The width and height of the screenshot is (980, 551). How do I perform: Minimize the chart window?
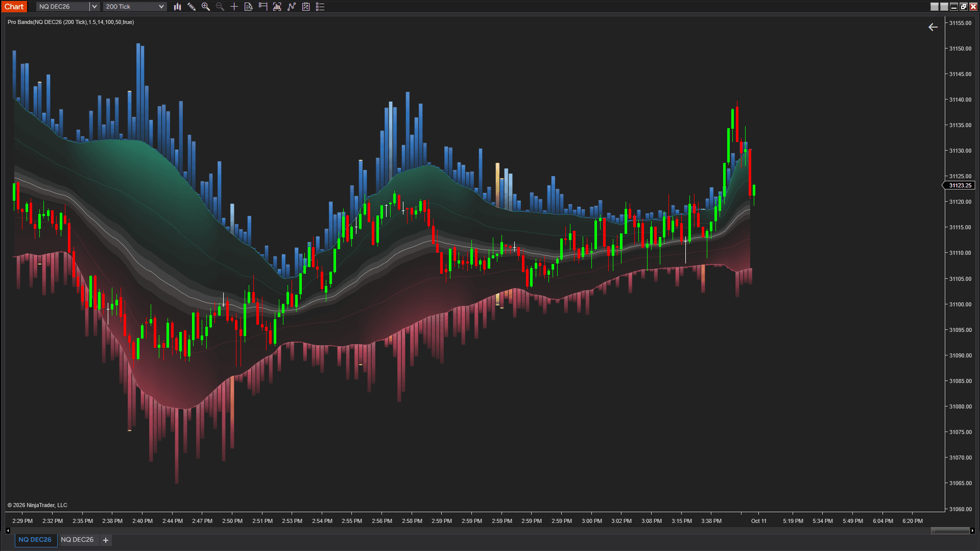[954, 7]
